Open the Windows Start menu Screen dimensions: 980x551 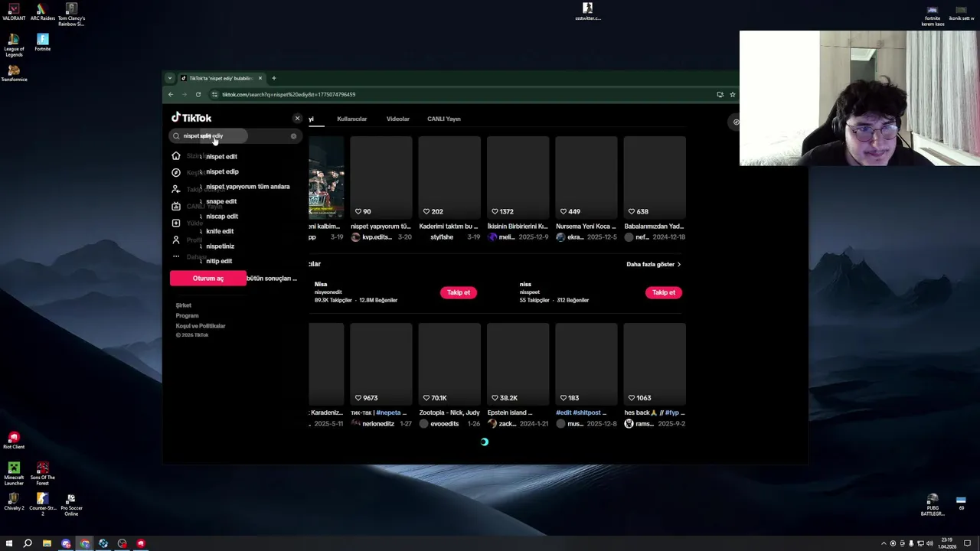[x=8, y=543]
